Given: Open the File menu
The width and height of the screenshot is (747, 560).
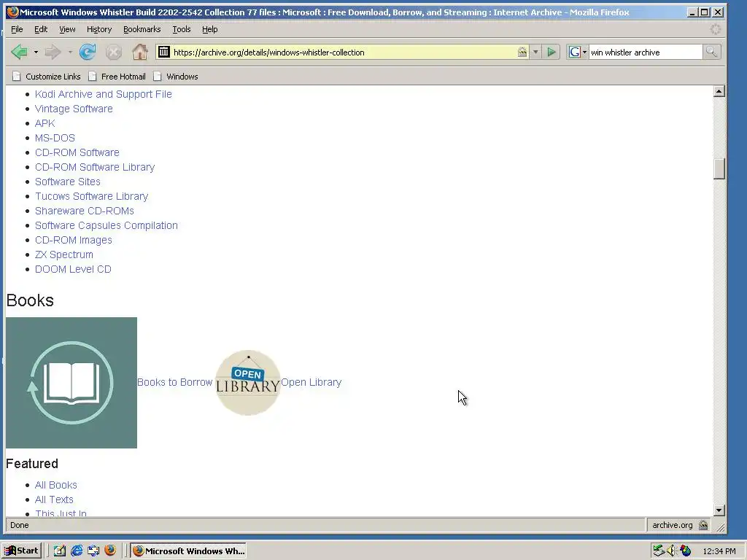Looking at the screenshot, I should click(17, 29).
